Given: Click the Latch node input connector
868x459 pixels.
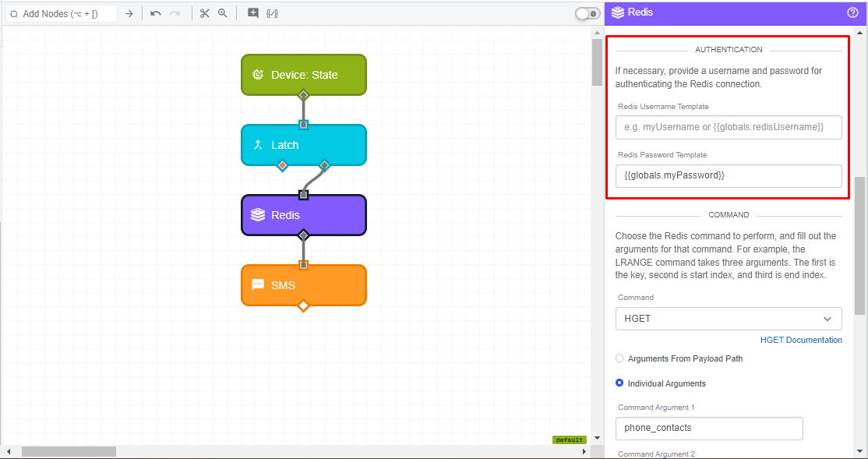Looking at the screenshot, I should pos(303,125).
